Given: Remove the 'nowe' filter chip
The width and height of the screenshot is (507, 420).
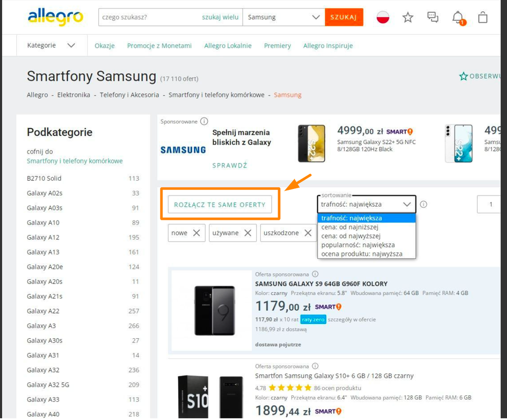Looking at the screenshot, I should coord(196,233).
